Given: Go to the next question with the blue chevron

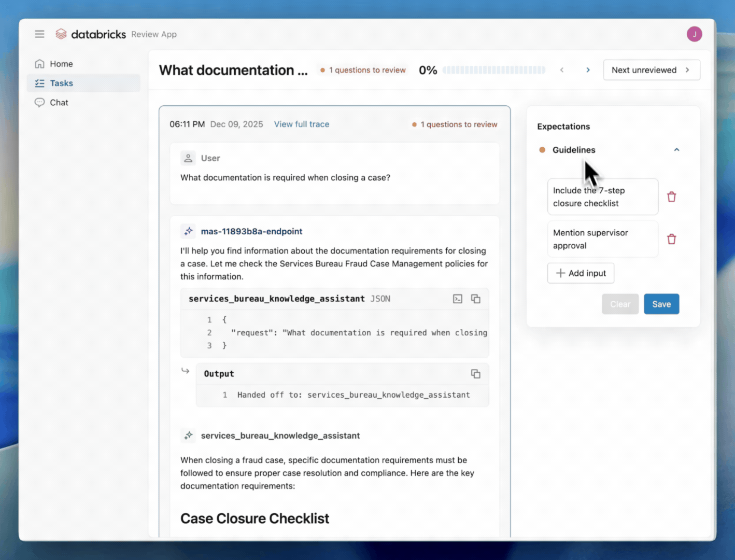Looking at the screenshot, I should coord(588,69).
